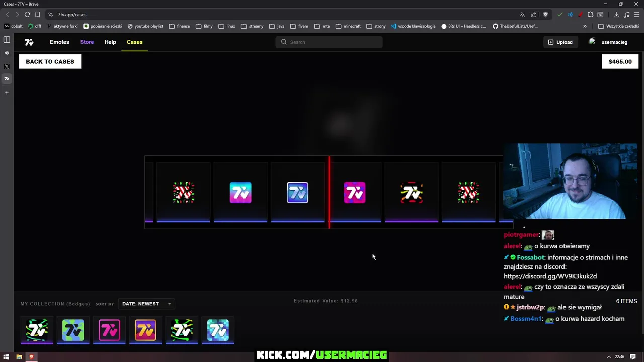Screen dimensions: 644x362
Task: Click Bossm4n1 username in chat
Action: pos(526,319)
